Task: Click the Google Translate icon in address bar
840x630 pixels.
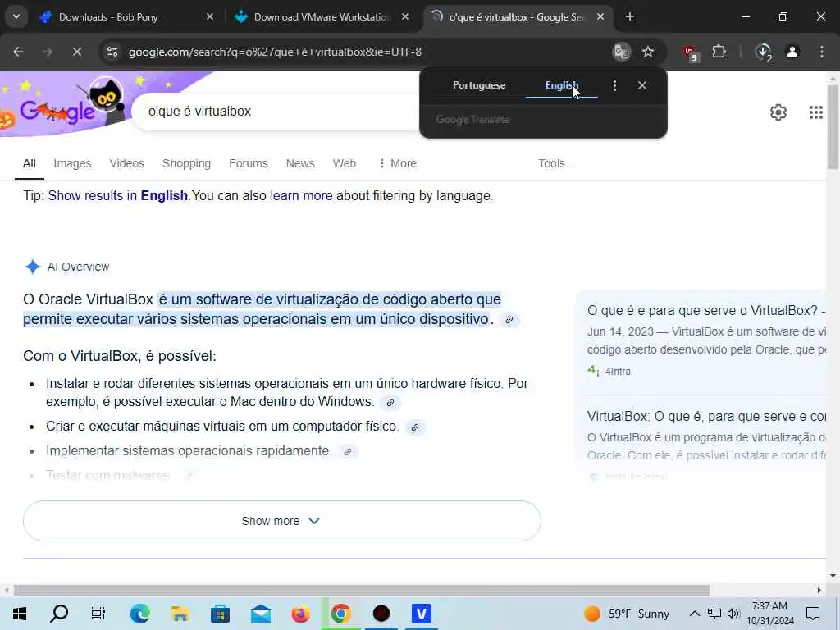Action: click(622, 52)
